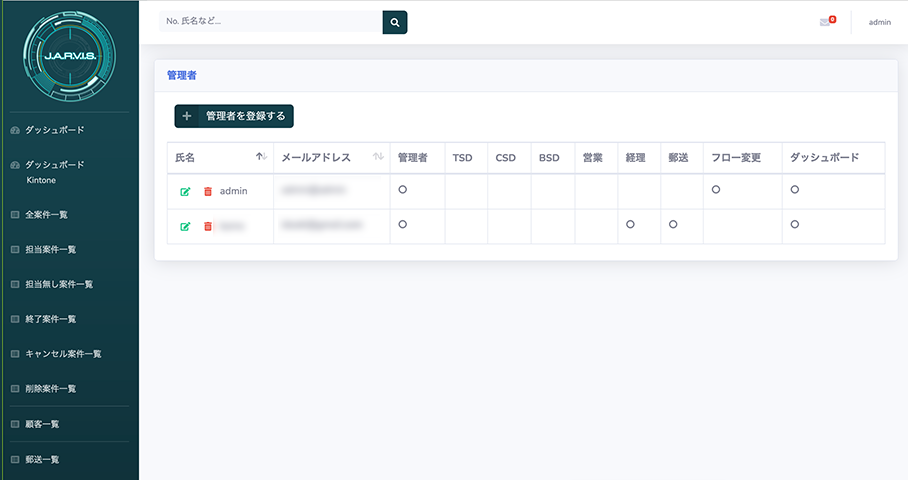Click the edit icon for admin row
Screen dimensions: 908x480
click(x=185, y=191)
